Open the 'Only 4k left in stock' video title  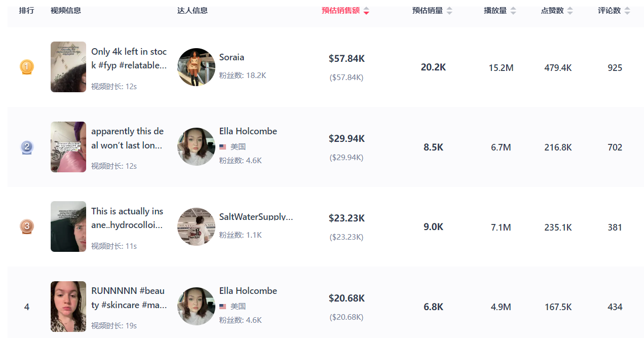pos(129,58)
